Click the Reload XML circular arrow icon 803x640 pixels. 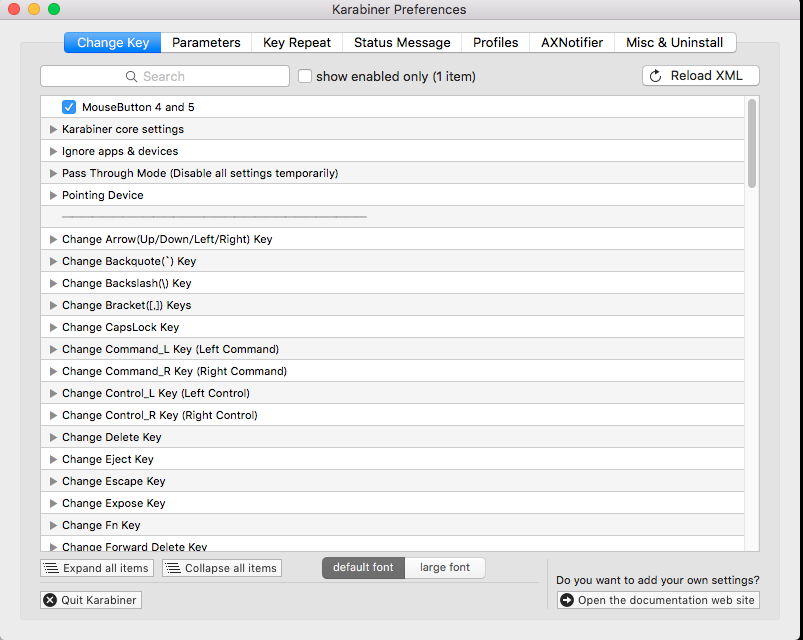point(656,76)
